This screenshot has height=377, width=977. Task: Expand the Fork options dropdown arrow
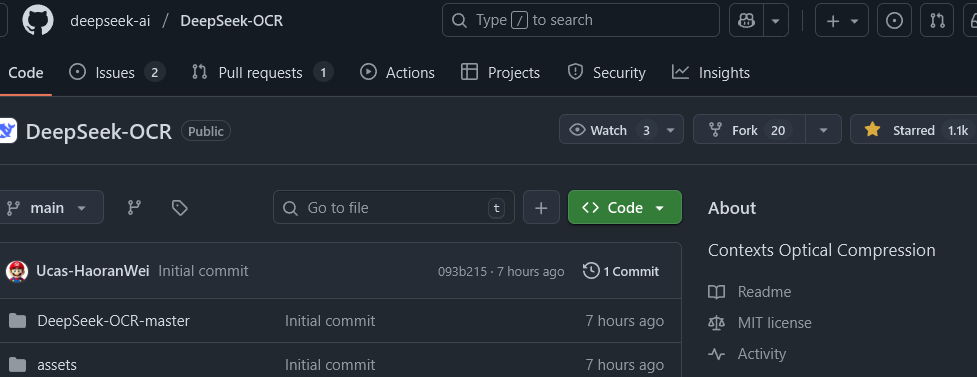823,130
